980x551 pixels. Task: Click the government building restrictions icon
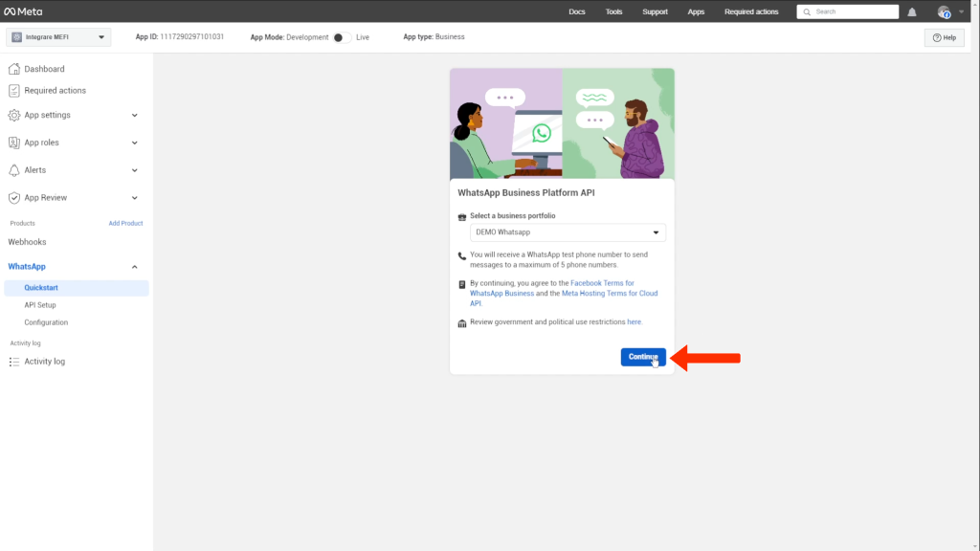point(462,323)
